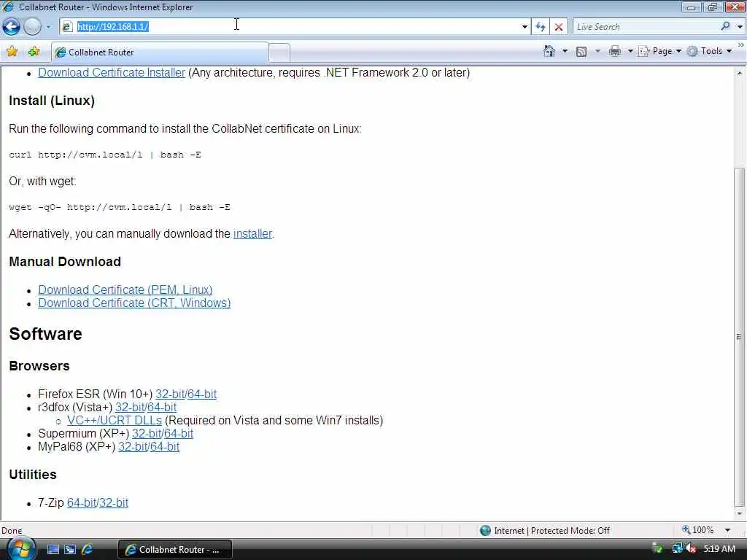
Task: Expand the address bar history dropdown
Action: (x=525, y=27)
